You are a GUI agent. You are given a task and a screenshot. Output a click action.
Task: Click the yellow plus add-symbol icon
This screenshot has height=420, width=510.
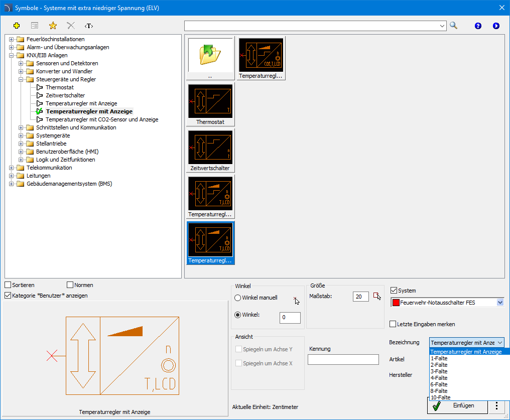click(17, 26)
